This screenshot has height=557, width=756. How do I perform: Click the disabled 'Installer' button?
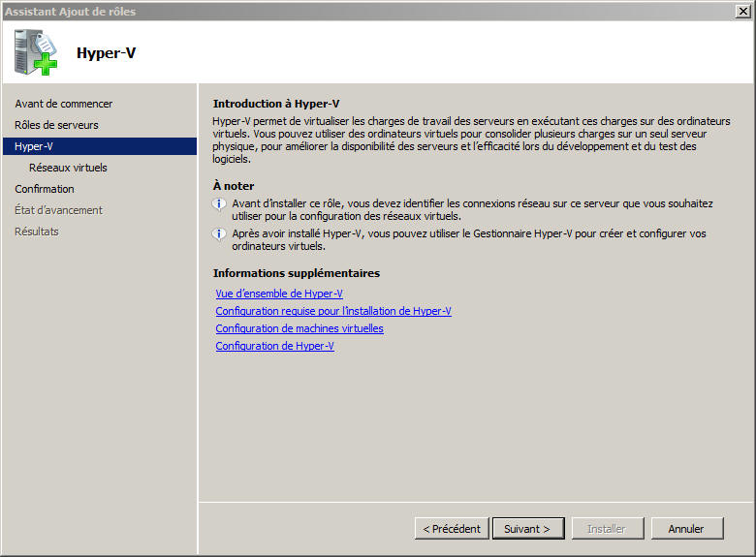[x=608, y=529]
